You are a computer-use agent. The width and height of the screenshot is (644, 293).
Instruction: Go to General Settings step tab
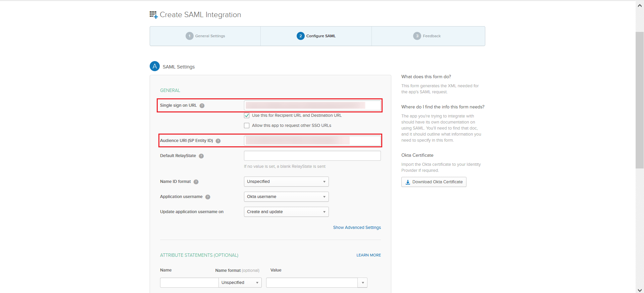click(x=205, y=36)
